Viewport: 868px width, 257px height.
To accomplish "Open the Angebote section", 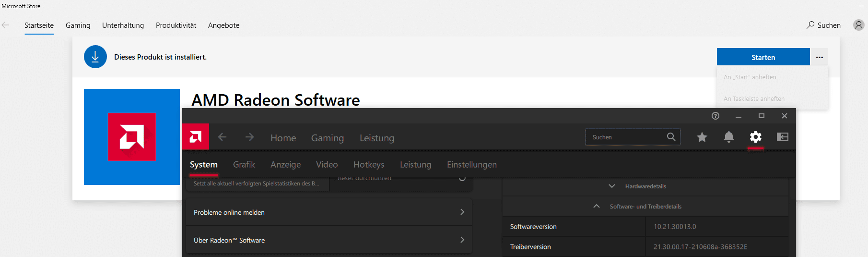I will pos(223,25).
